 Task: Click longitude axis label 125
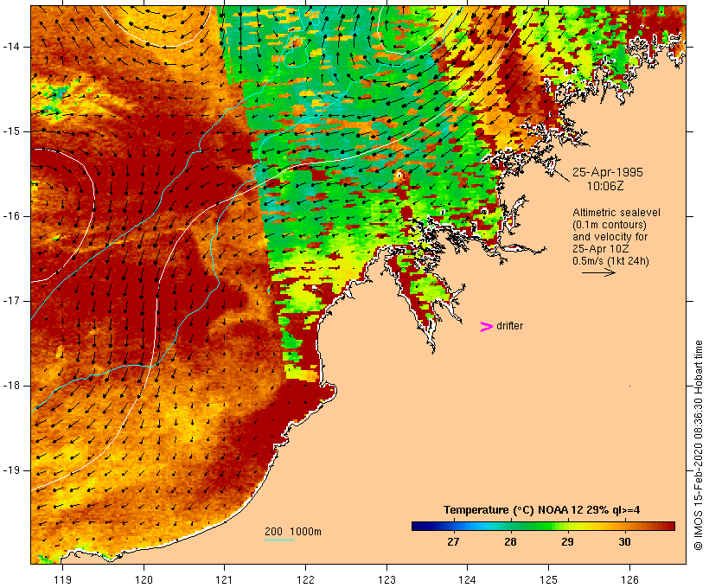(x=548, y=579)
